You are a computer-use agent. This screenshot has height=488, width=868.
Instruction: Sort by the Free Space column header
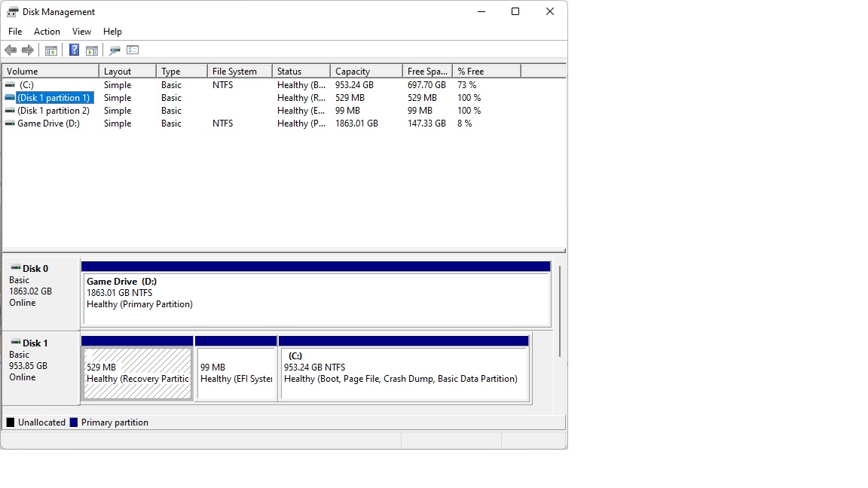[x=428, y=72]
